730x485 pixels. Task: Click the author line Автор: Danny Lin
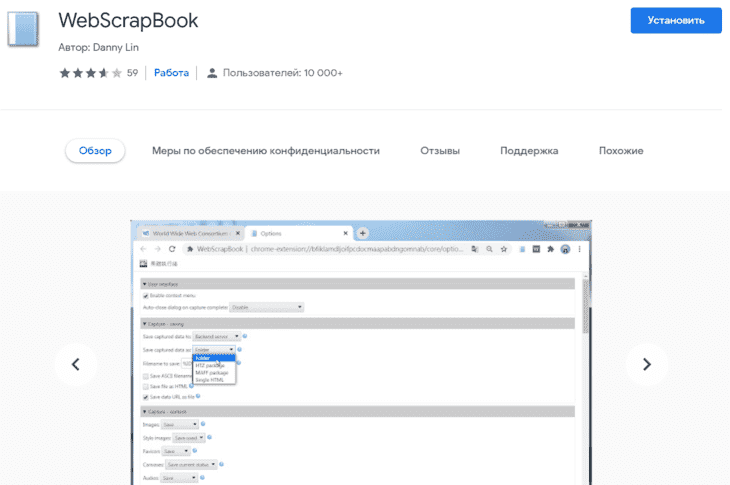(98, 47)
